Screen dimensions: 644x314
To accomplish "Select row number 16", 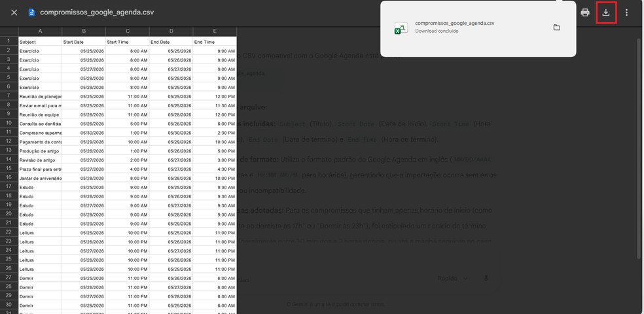I will coord(9,178).
